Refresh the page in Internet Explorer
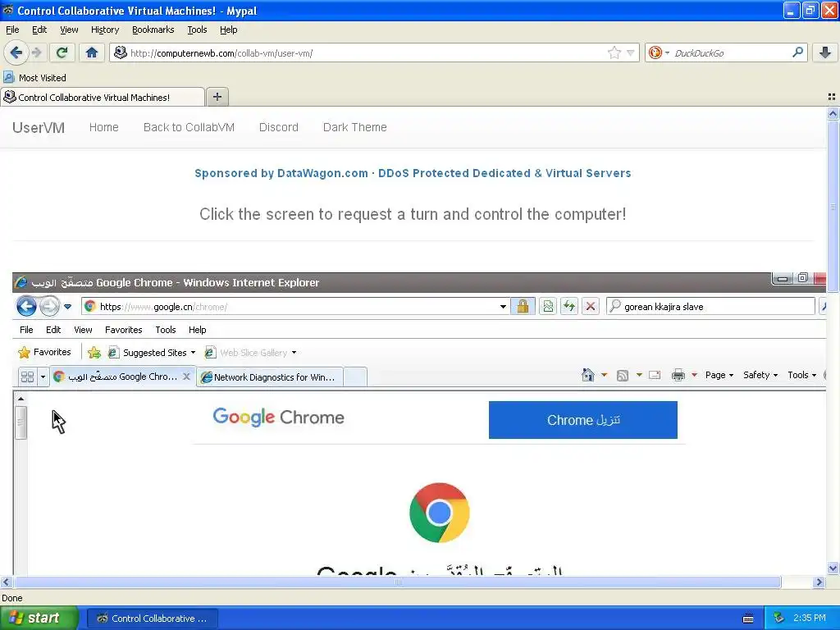840x630 pixels. 569,307
